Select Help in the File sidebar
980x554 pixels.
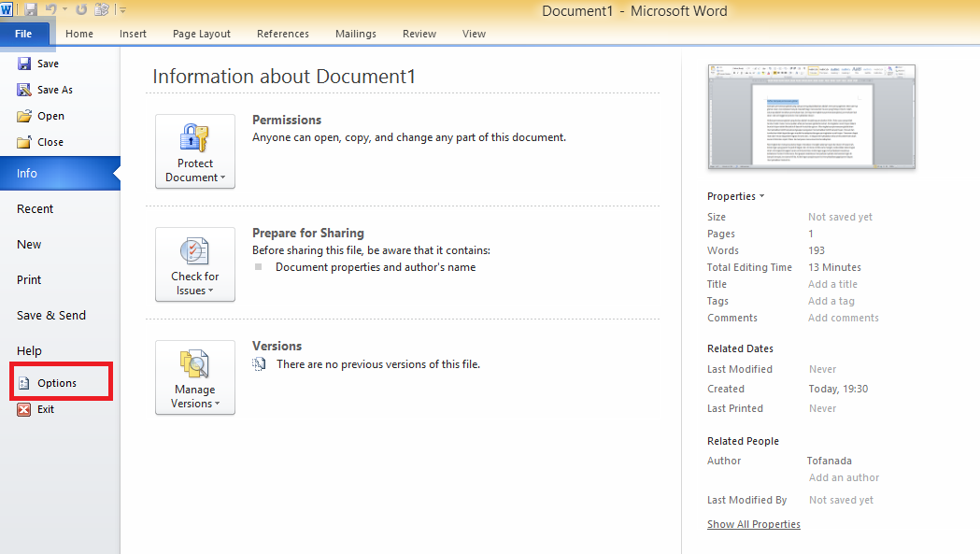29,350
